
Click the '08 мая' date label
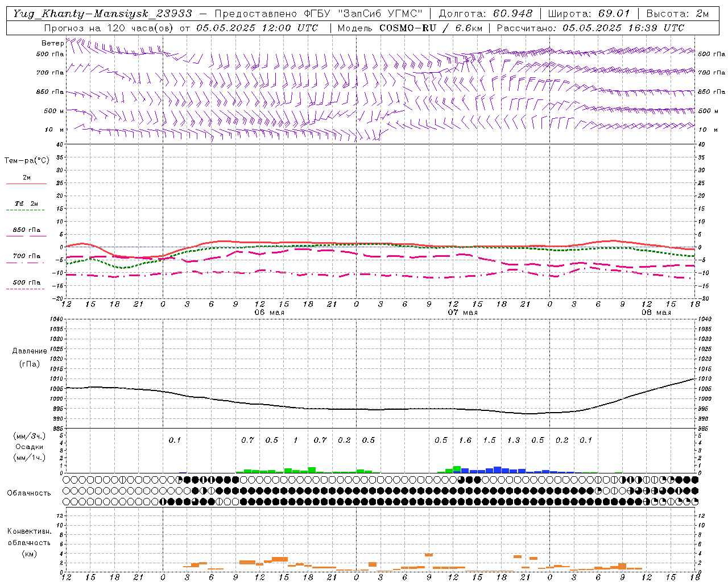pos(656,312)
